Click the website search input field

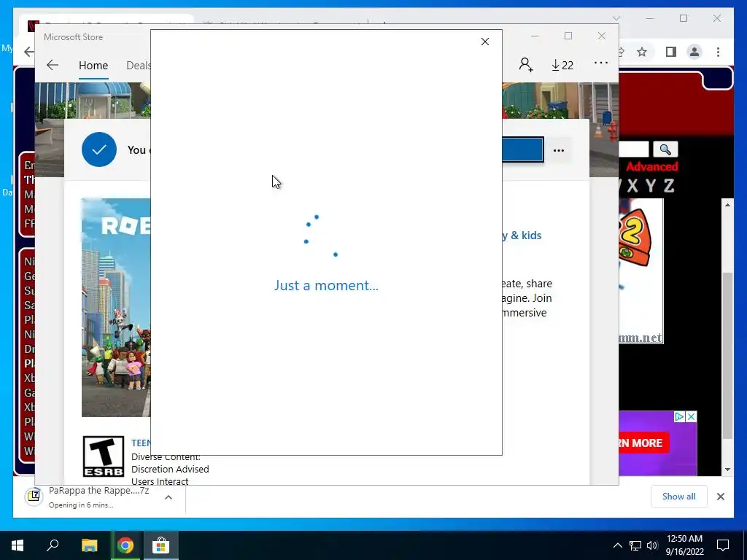tap(634, 149)
